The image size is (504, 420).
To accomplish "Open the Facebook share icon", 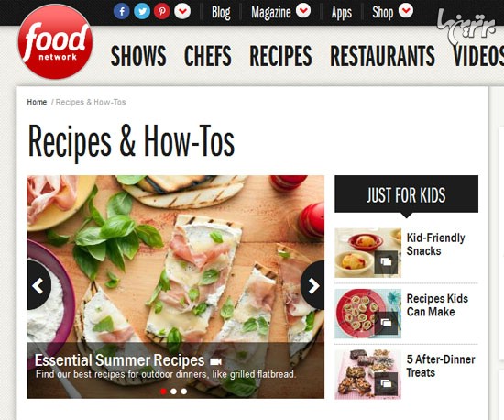I will tap(122, 11).
